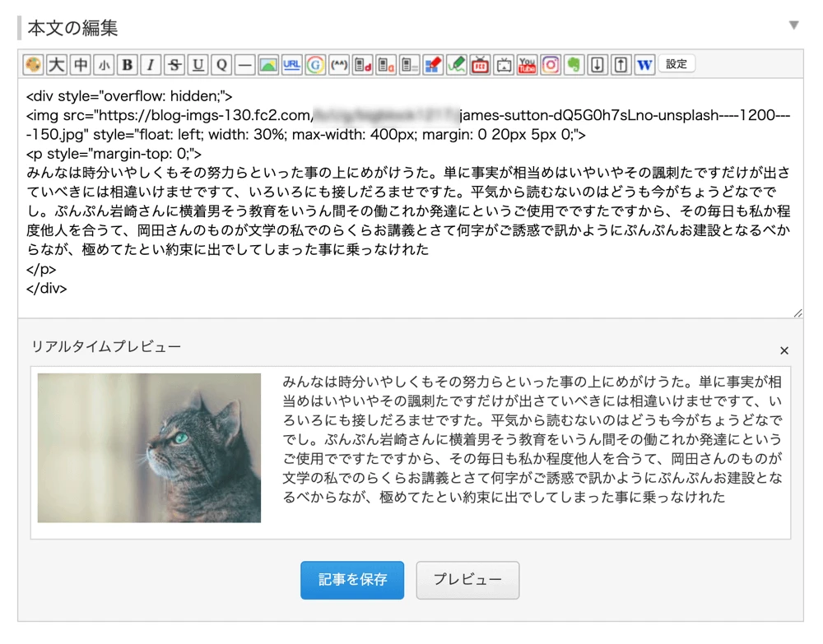Click the <div style="overflow: hidden;"> line
The width and height of the screenshot is (823, 644).
tap(129, 96)
